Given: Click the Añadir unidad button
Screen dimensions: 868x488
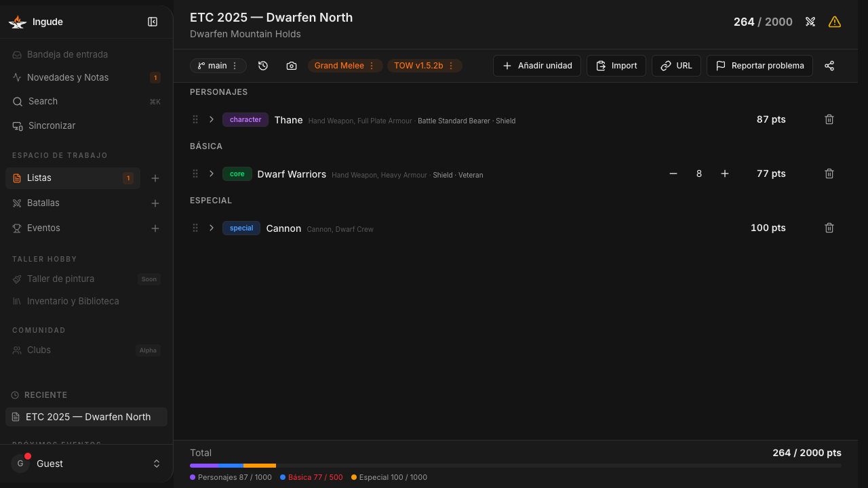Looking at the screenshot, I should pos(537,66).
